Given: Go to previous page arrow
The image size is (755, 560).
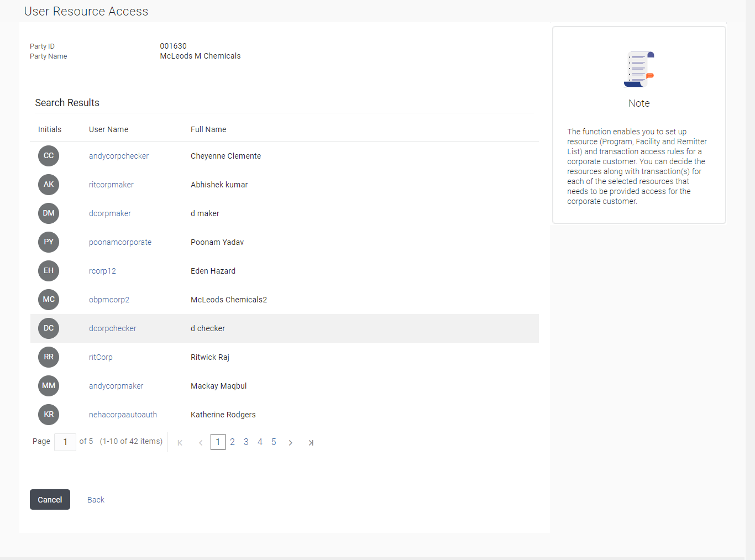Looking at the screenshot, I should [201, 442].
